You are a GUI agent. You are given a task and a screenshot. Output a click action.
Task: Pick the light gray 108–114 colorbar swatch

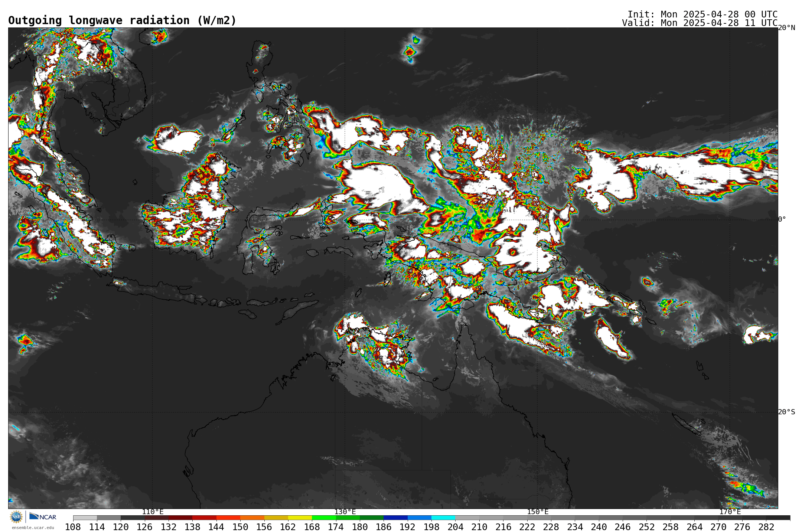tap(85, 518)
